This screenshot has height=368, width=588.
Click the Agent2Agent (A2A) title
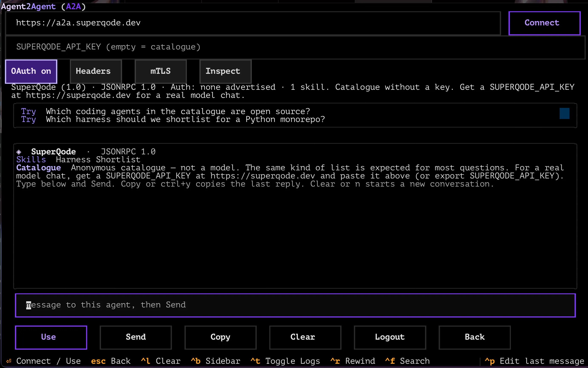(x=43, y=7)
